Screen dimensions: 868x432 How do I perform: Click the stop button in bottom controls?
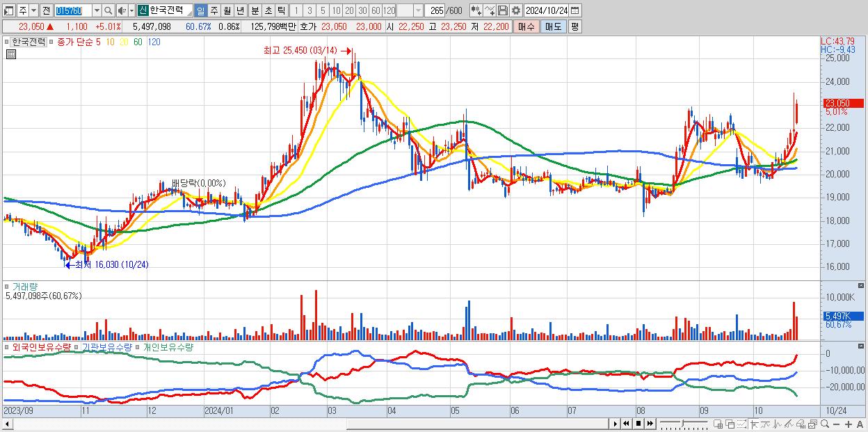pyautogui.click(x=638, y=424)
